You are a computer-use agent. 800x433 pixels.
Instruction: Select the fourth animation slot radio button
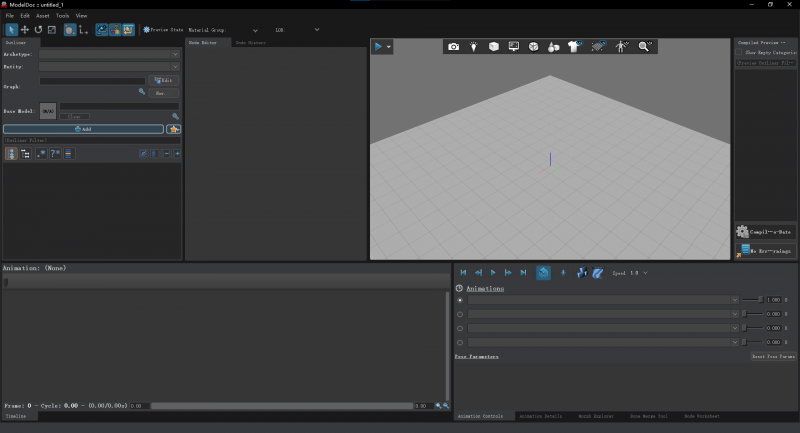click(460, 343)
